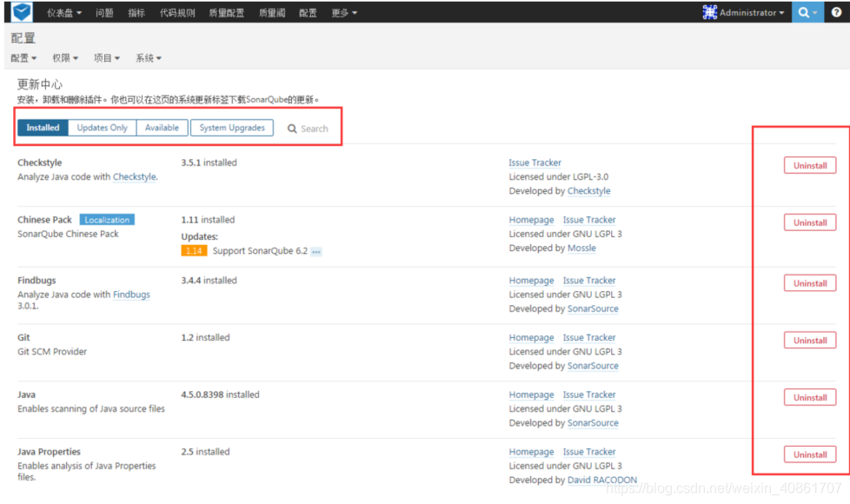Viewport: 850px width, 504px height.
Task: Go to 指标 in top navigation
Action: coord(136,13)
